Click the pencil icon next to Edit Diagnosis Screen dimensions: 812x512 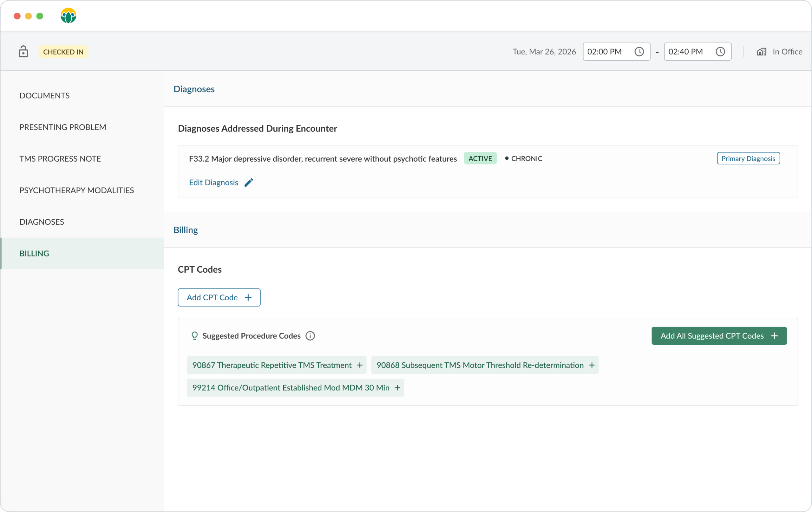point(249,182)
